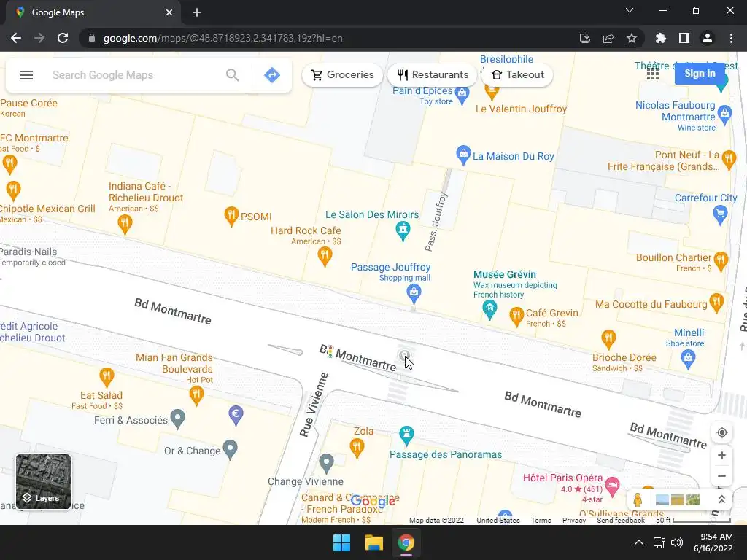Open the volume control in tray

(676, 542)
